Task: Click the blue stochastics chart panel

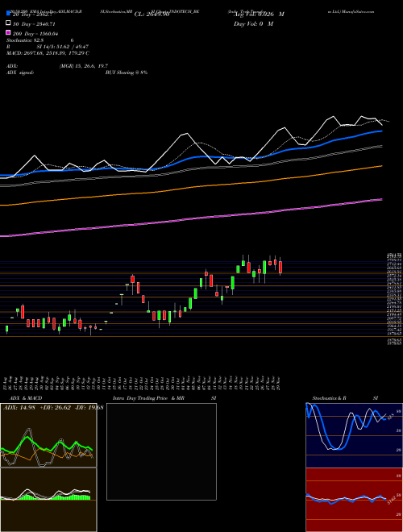Action: (x=354, y=435)
